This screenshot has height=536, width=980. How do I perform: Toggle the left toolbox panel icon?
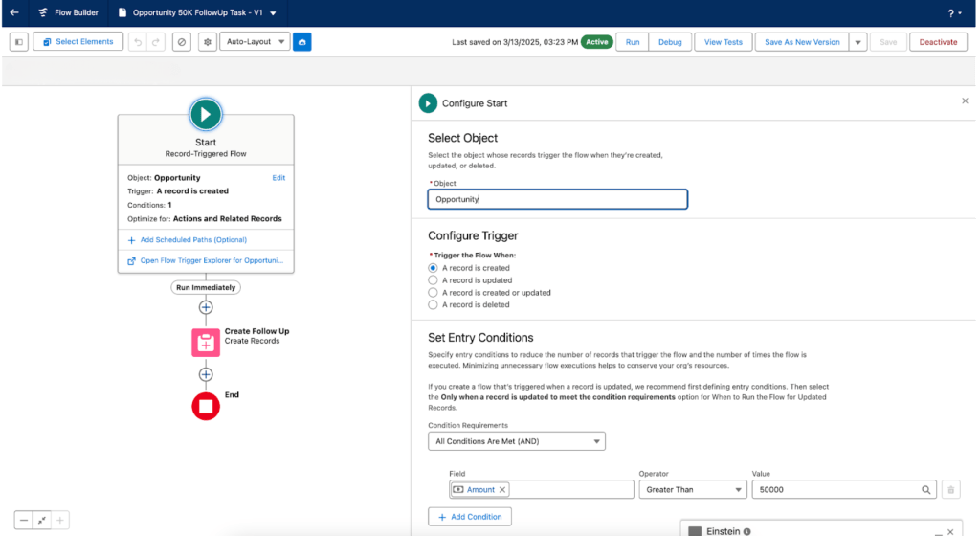click(x=18, y=42)
